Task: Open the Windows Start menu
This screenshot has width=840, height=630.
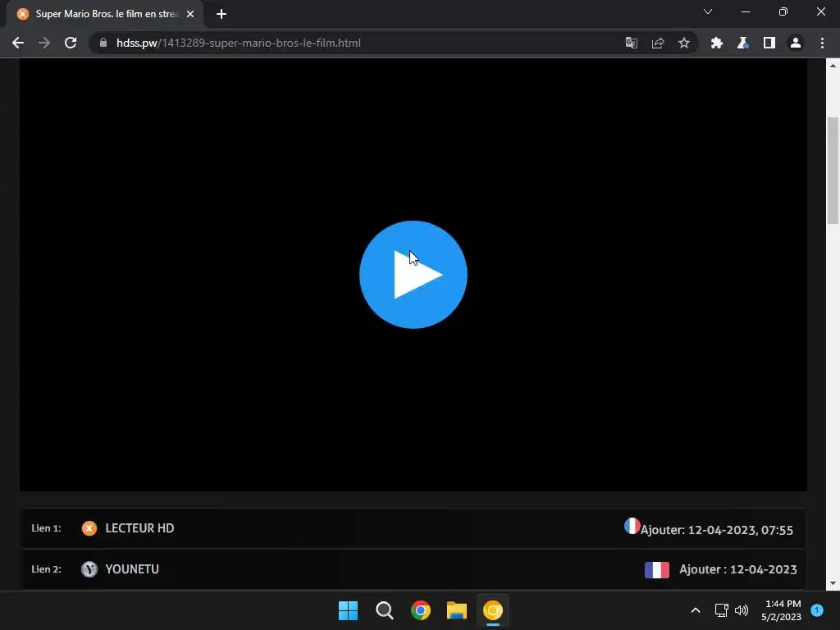Action: pyautogui.click(x=348, y=610)
